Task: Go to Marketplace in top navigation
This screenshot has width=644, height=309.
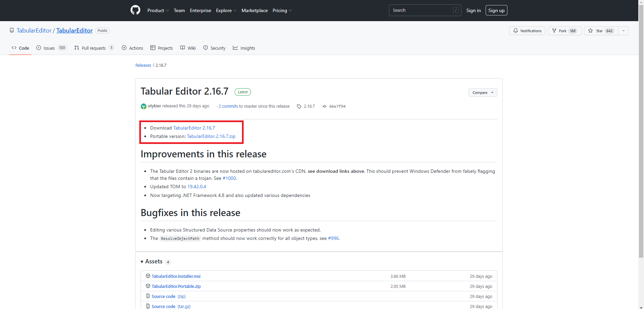Action: click(255, 10)
